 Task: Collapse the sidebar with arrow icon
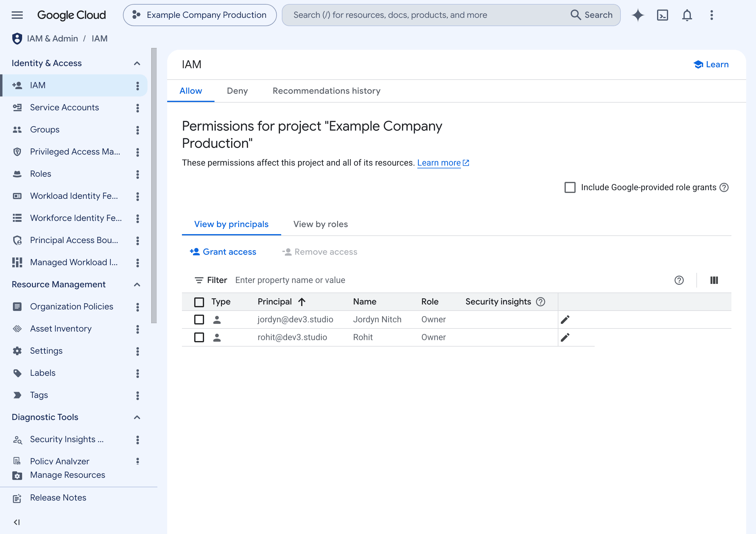coord(17,522)
